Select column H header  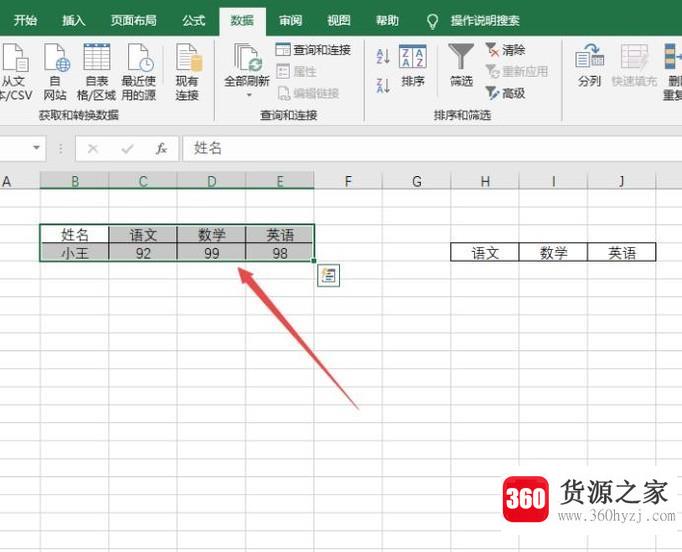coord(485,181)
